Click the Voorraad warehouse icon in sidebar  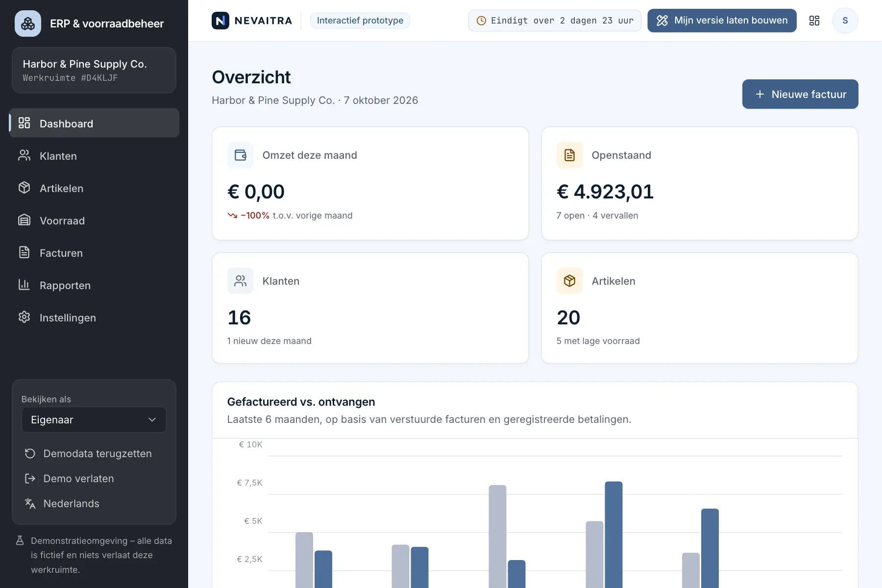coord(24,220)
